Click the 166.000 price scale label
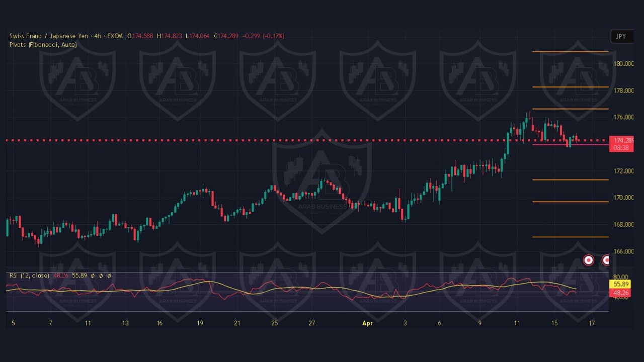The image size is (644, 362). (623, 251)
